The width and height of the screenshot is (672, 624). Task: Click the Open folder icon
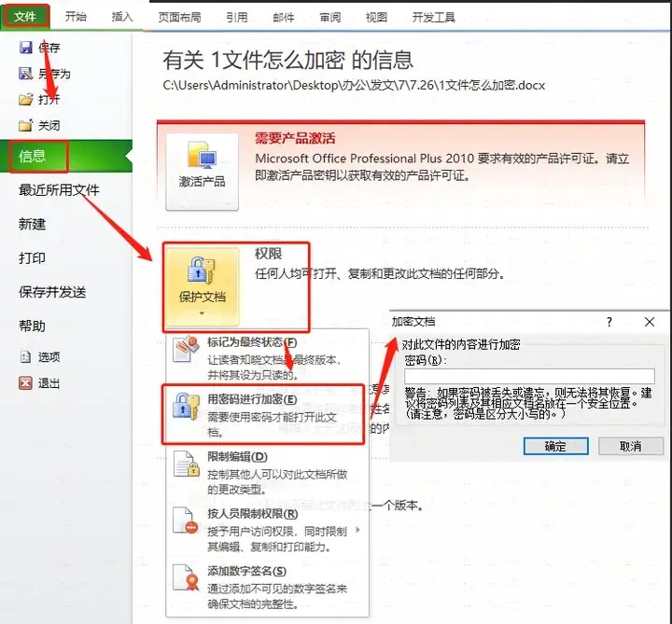[26, 100]
